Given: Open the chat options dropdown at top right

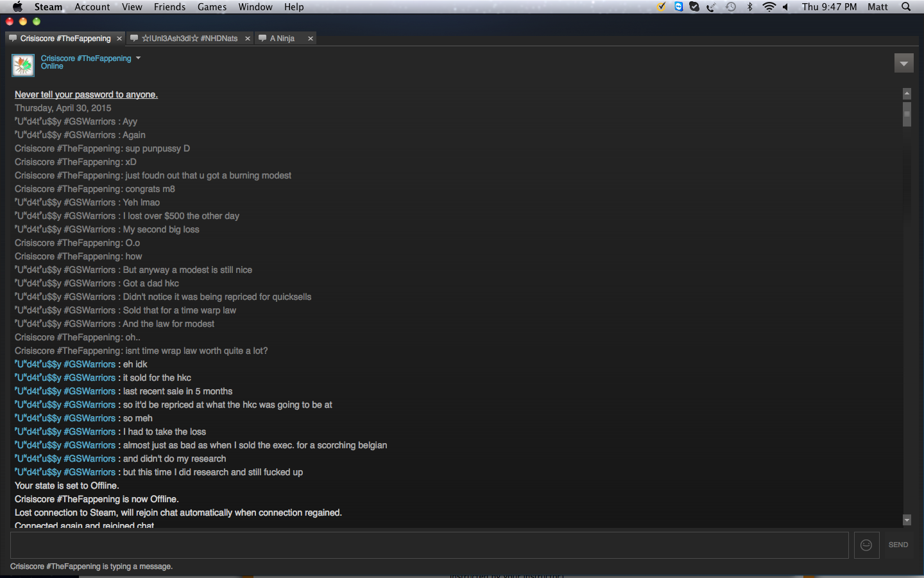Looking at the screenshot, I should coord(903,63).
